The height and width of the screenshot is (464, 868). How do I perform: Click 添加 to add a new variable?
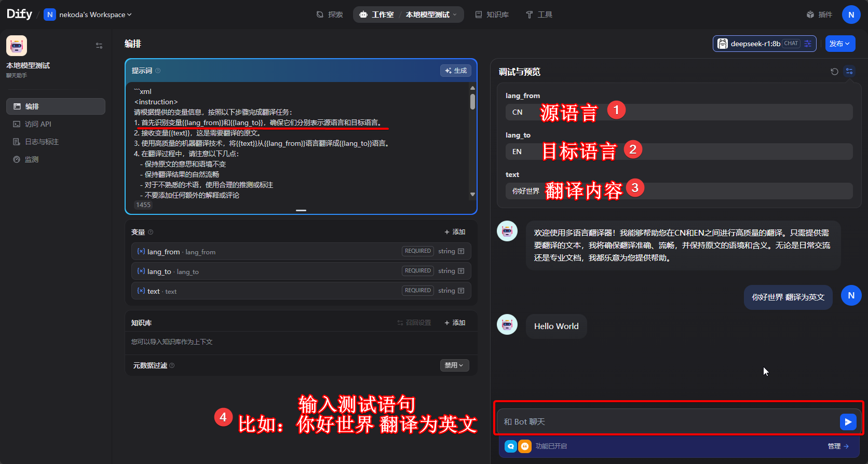(455, 232)
